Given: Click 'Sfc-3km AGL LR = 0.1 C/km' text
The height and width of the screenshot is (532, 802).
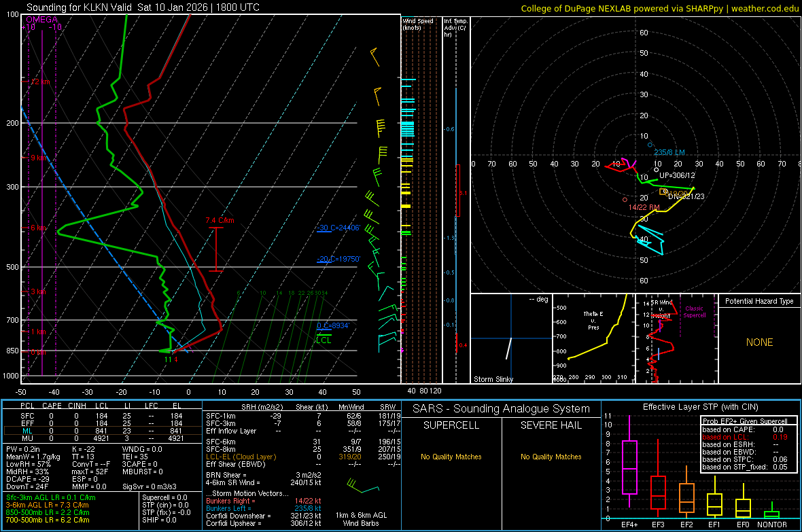Looking at the screenshot, I should pyautogui.click(x=51, y=497).
